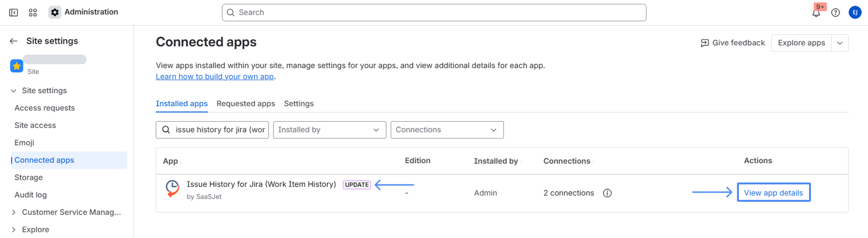This screenshot has height=238, width=868.
Task: Show connections info circle icon
Action: (607, 193)
